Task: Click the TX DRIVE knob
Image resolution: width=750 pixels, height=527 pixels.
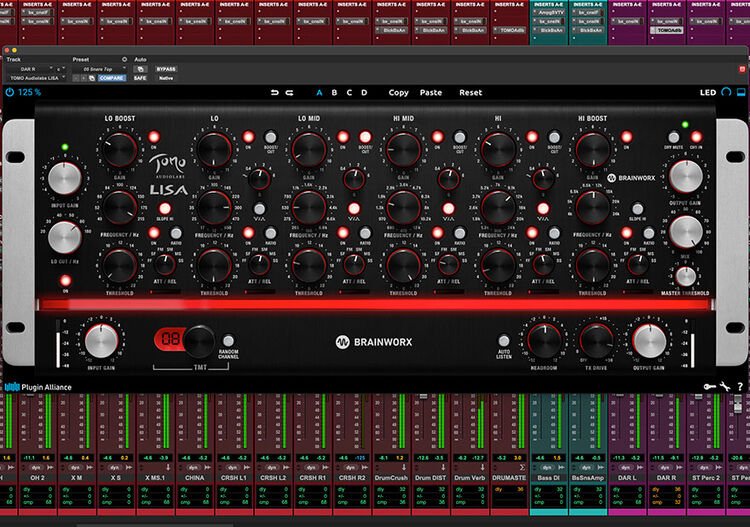Action: pyautogui.click(x=596, y=341)
